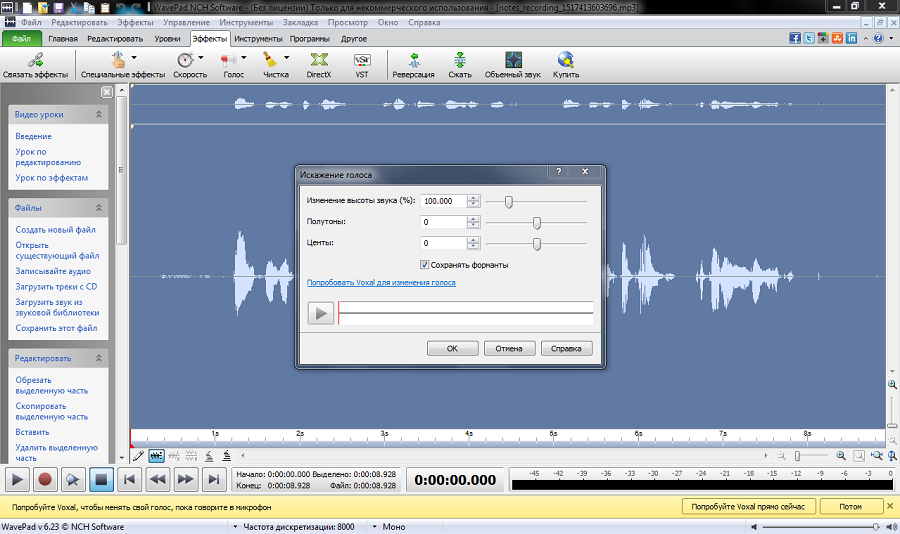This screenshot has height=534, width=900.
Task: Open Попробовать Voxal link
Action: tap(381, 283)
